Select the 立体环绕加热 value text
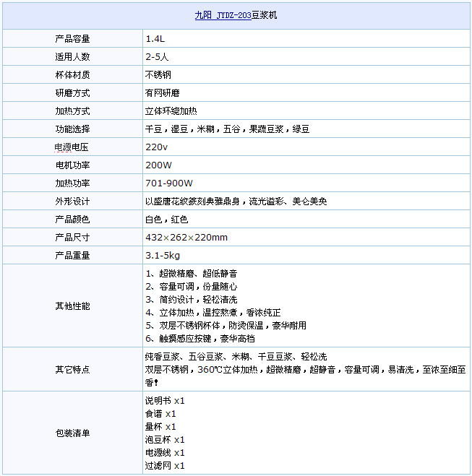The height and width of the screenshot is (476, 472). click(x=171, y=111)
